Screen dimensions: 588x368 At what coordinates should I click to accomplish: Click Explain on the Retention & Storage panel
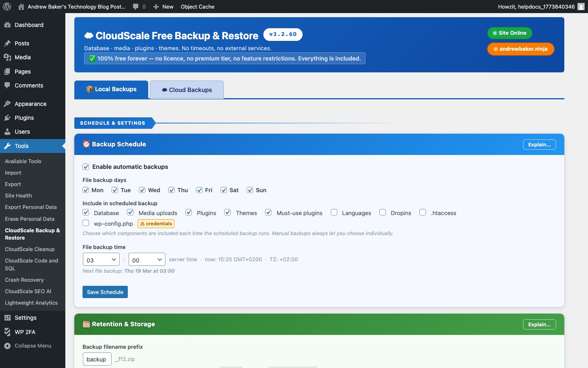click(539, 324)
